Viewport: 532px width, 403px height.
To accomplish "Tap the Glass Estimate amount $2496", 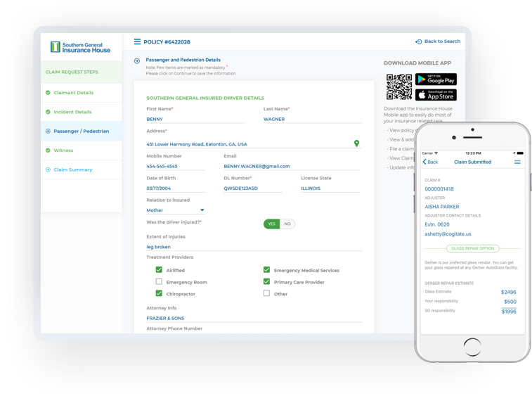I will coord(509,293).
